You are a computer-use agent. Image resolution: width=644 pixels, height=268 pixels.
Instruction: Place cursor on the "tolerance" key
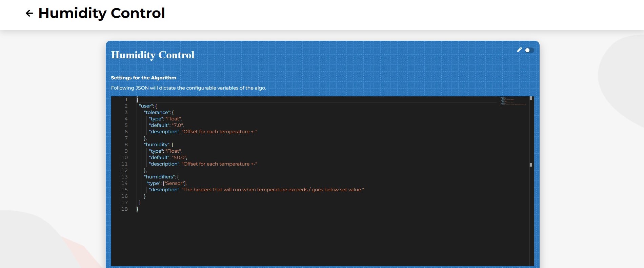pyautogui.click(x=157, y=112)
